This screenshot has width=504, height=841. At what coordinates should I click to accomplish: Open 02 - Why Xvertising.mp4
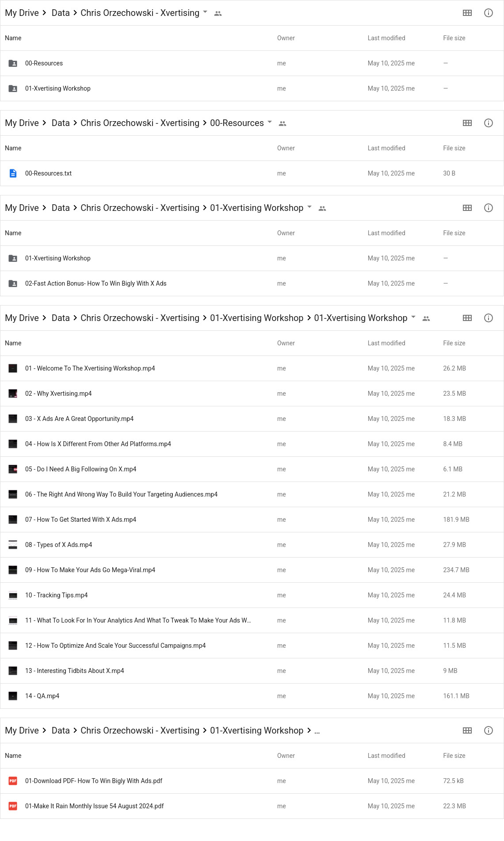pos(252,394)
